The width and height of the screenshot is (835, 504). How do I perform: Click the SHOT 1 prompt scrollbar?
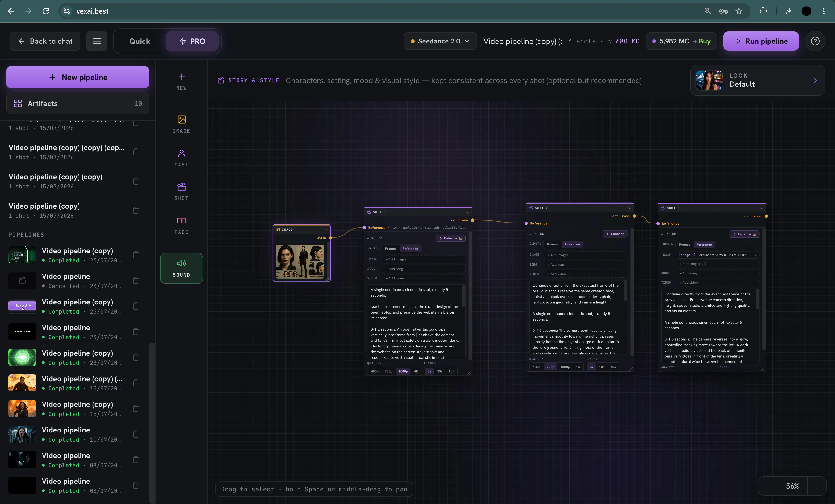click(463, 296)
